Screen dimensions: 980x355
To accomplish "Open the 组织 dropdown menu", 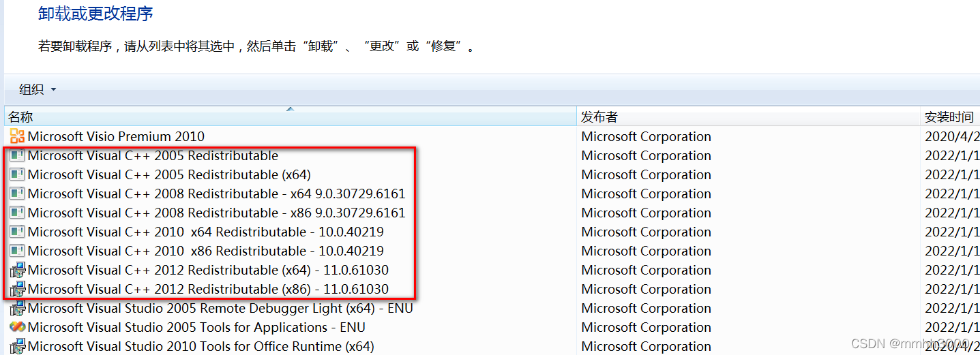I will tap(38, 89).
